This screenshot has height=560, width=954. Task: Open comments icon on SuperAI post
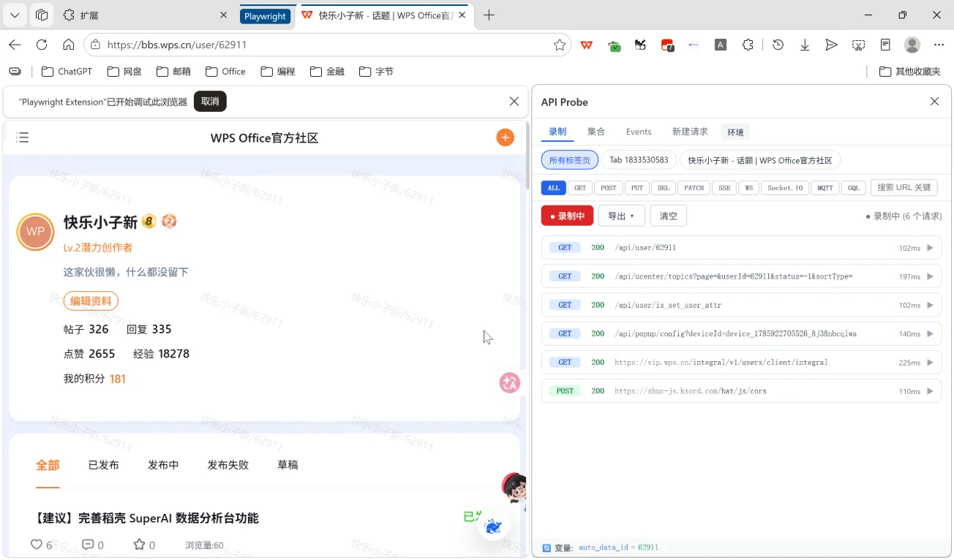pyautogui.click(x=88, y=545)
